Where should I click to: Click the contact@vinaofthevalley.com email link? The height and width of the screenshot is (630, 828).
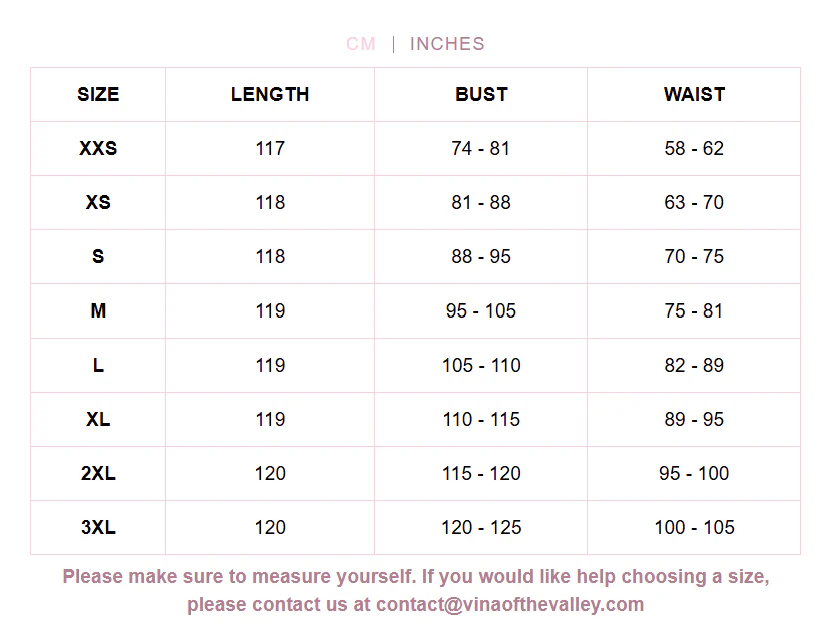click(x=510, y=604)
